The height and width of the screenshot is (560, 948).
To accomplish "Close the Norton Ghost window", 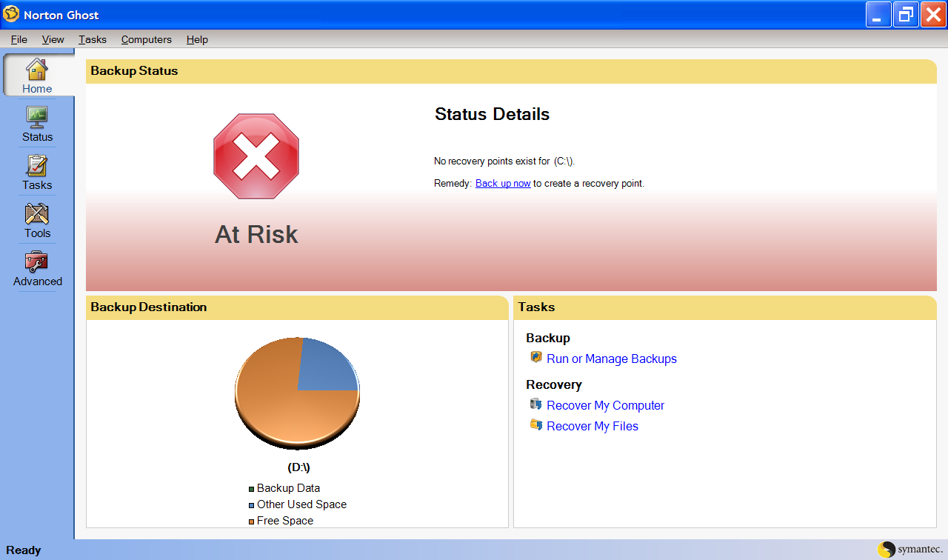I will [932, 15].
